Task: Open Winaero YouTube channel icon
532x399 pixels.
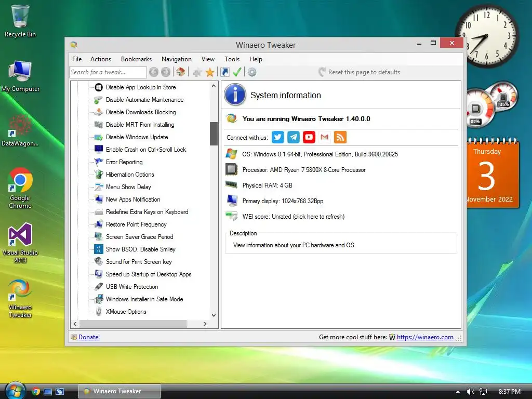Action: coord(309,137)
